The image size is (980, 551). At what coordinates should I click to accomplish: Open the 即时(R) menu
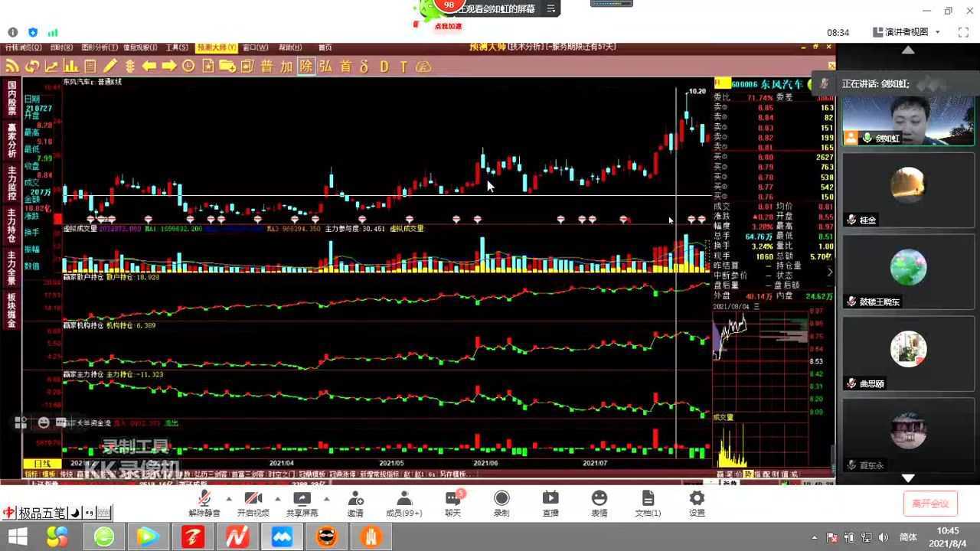pos(61,47)
